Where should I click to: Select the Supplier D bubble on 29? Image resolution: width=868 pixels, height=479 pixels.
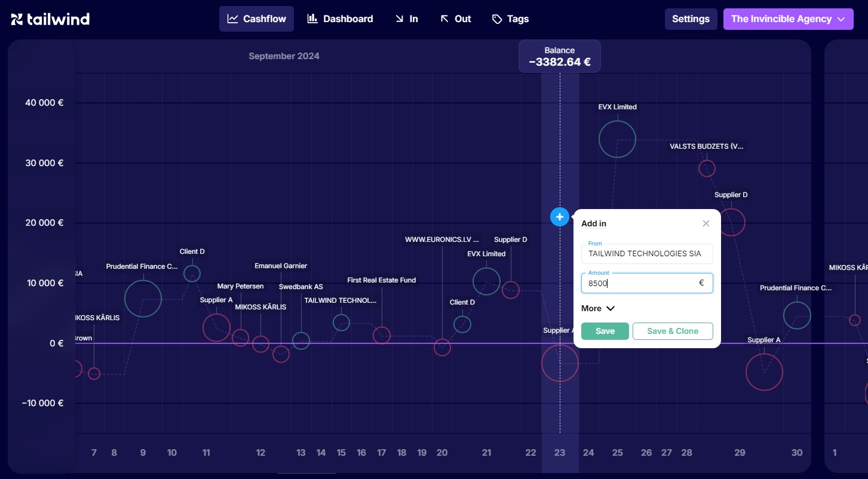(731, 222)
